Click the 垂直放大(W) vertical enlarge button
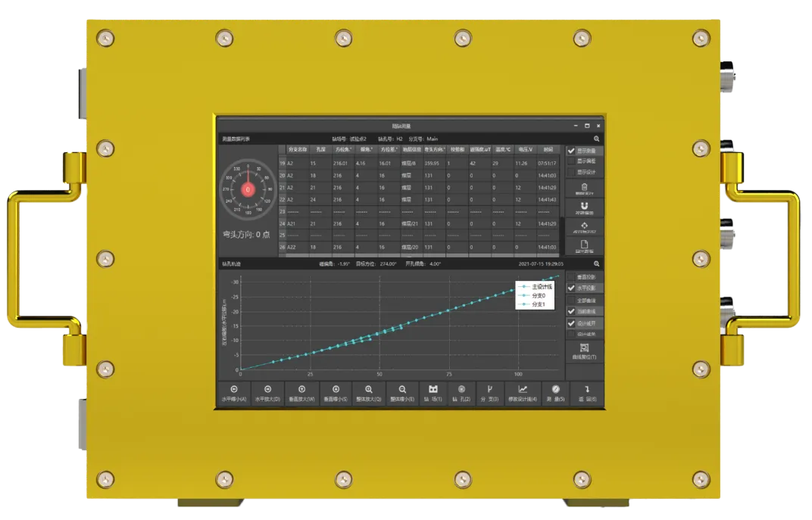This screenshot has height=520, width=812. (x=301, y=394)
